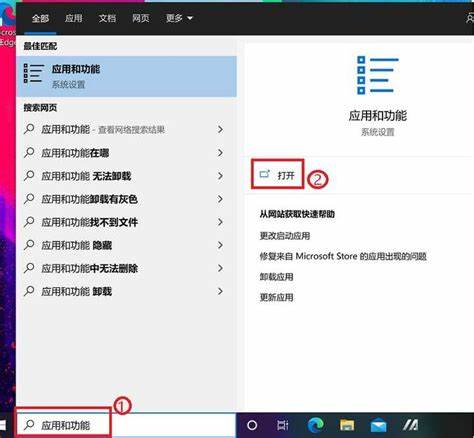Switch to the 文档 tab
This screenshot has height=438, width=474.
pyautogui.click(x=107, y=18)
